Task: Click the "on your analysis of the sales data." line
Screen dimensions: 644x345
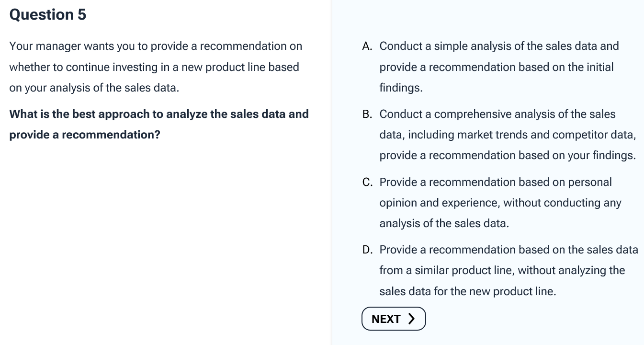Action: [x=94, y=88]
